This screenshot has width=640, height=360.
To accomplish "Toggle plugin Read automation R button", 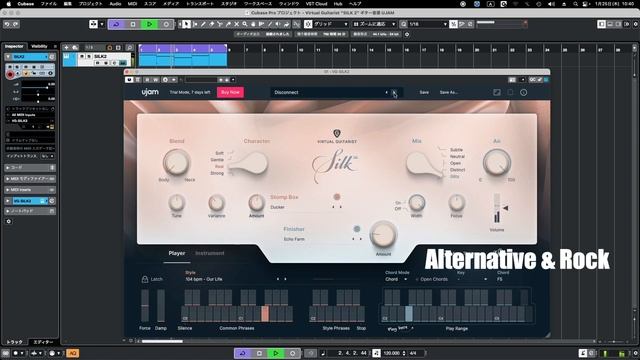I will click(x=147, y=80).
